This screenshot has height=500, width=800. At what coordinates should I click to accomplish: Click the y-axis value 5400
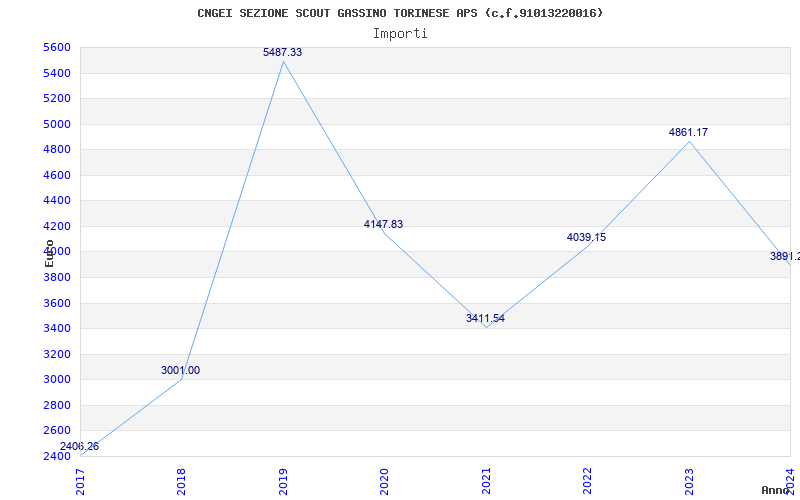click(57, 73)
